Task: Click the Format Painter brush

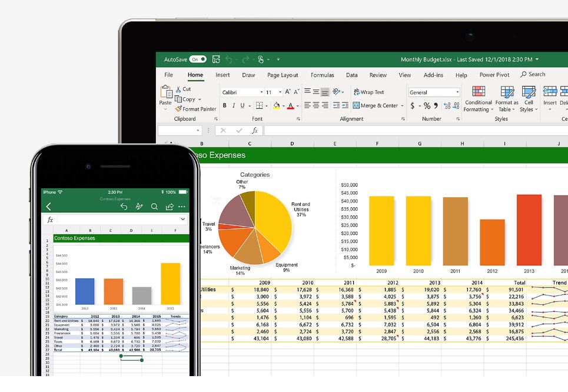Action: click(x=178, y=109)
